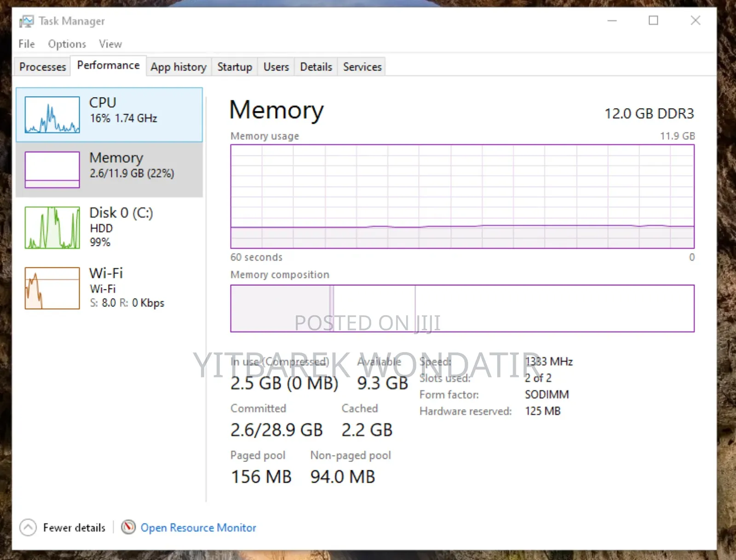Screen dimensions: 736x560
Task: Switch to the Processes tab
Action: [x=42, y=67]
